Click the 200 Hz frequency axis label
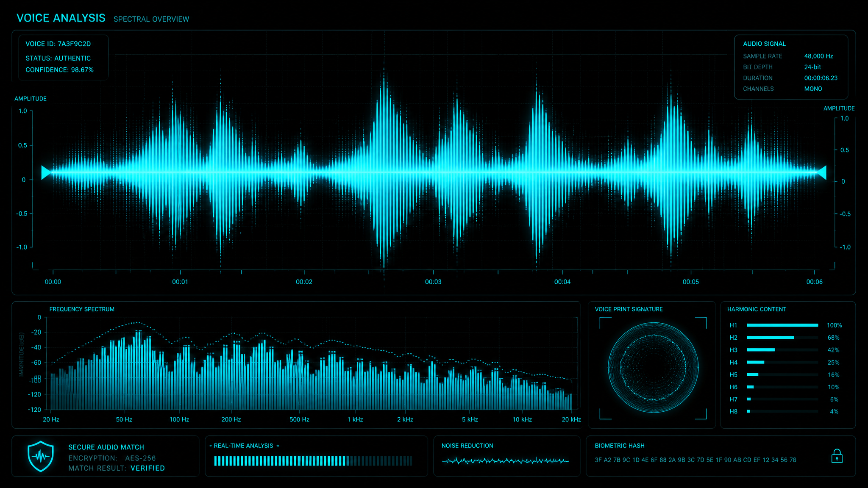This screenshot has height=488, width=868. 231,420
